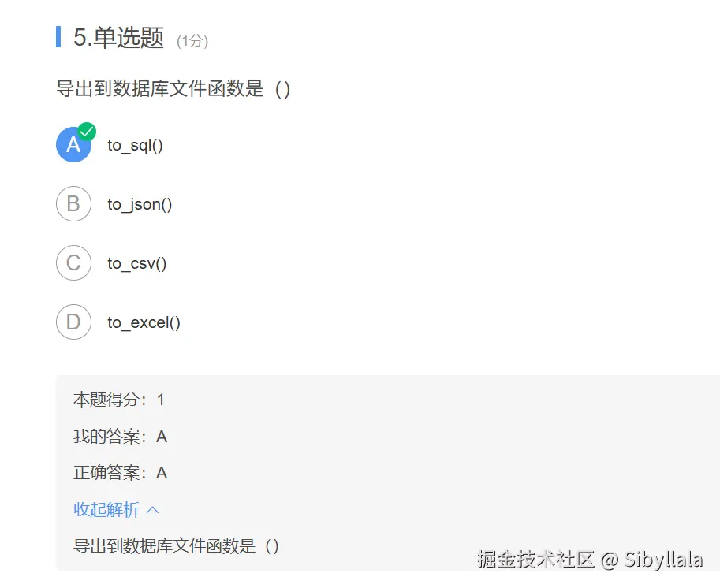Click the 我的答案 line
720x588 pixels.
(120, 437)
